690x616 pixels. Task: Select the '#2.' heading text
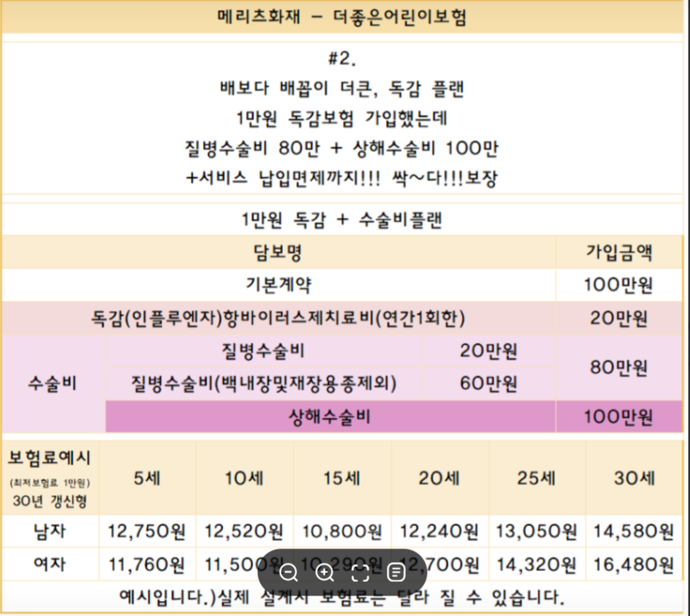(x=342, y=58)
